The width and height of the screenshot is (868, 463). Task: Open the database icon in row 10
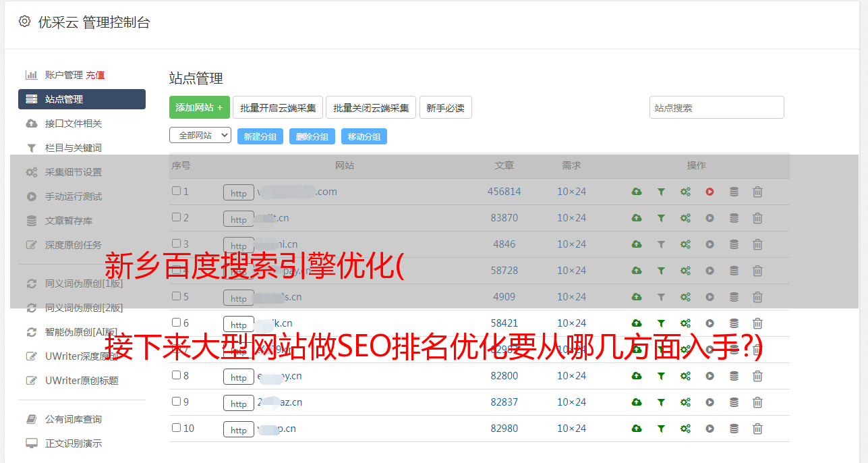tap(734, 429)
